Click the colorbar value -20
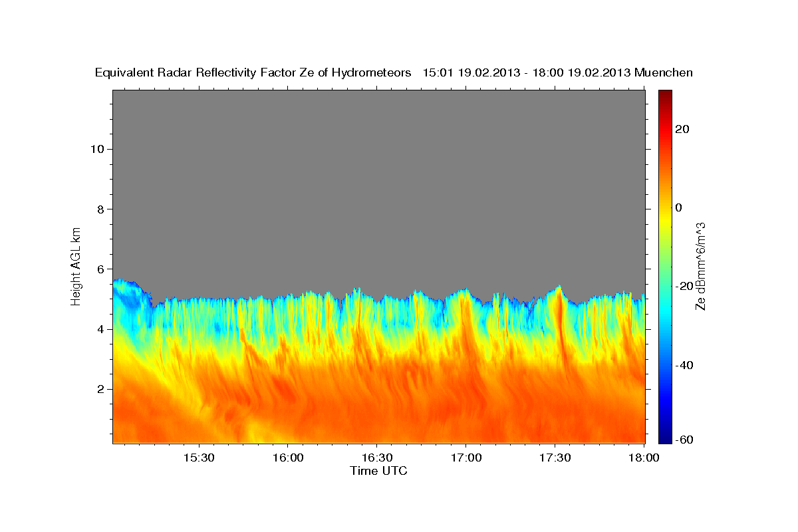798x532 pixels. [x=683, y=286]
